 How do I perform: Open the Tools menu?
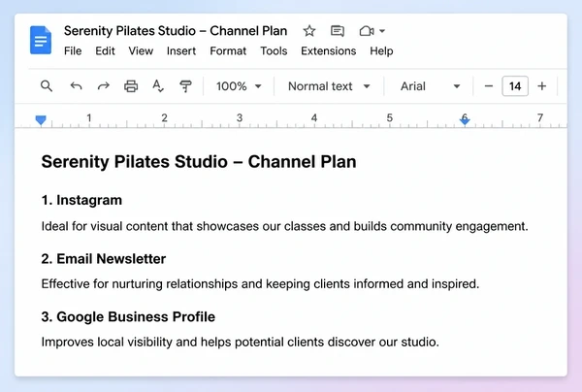(274, 50)
